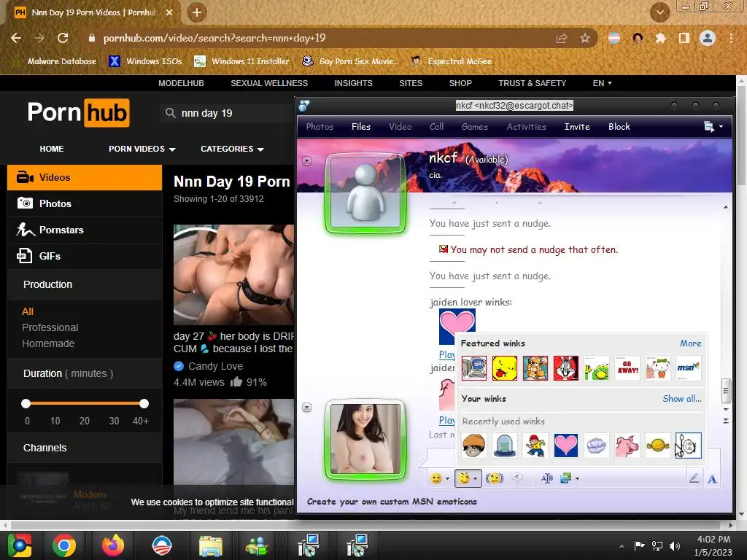The width and height of the screenshot is (747, 560).
Task: Open the font change button
Action: pyautogui.click(x=547, y=478)
